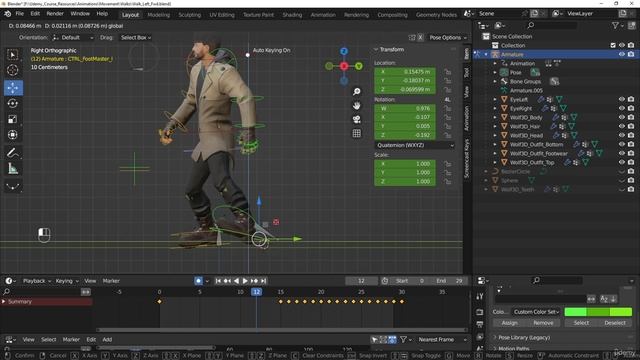Choose the Annotate pencil tool
The width and height of the screenshot is (640, 360).
coord(13,153)
